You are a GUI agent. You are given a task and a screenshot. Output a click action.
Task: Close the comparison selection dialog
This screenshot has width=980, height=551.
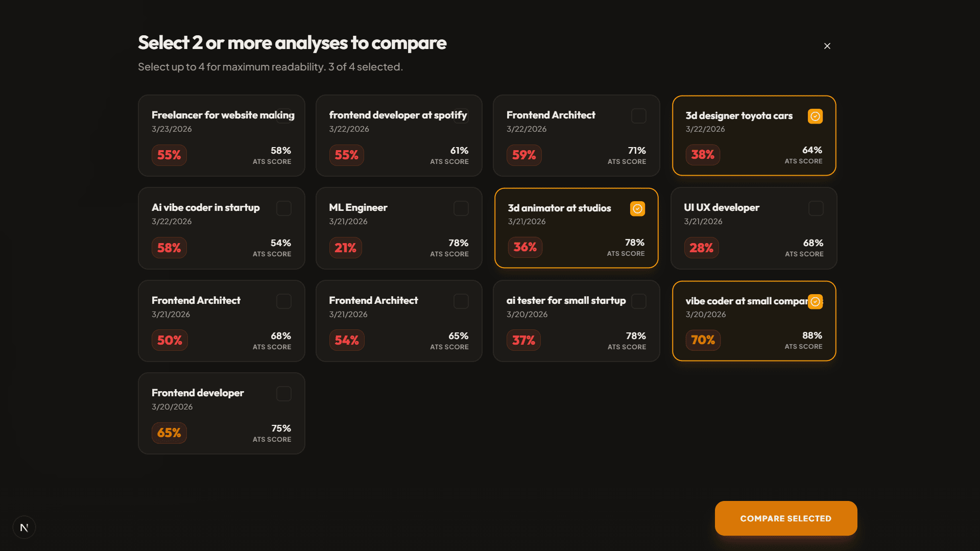pos(827,46)
